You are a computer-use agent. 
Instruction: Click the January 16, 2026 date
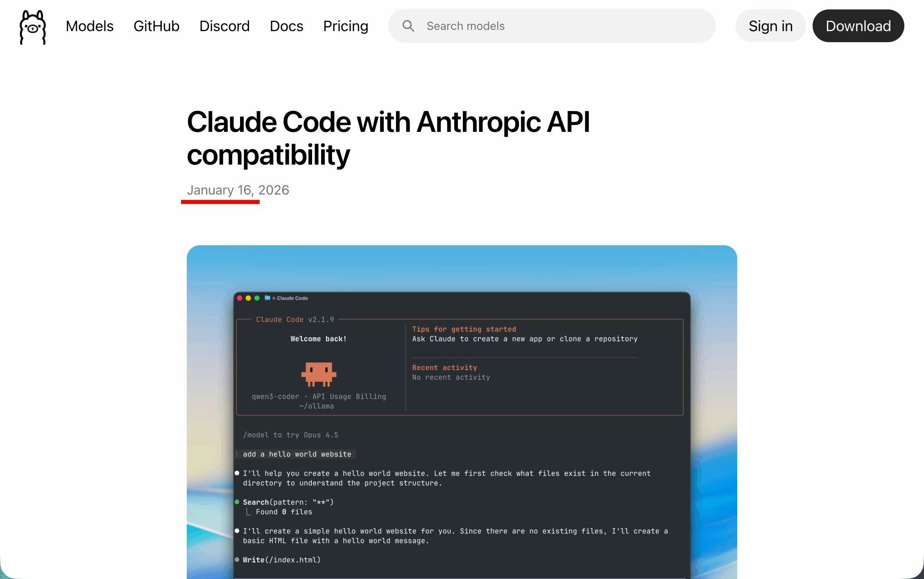pyautogui.click(x=238, y=190)
